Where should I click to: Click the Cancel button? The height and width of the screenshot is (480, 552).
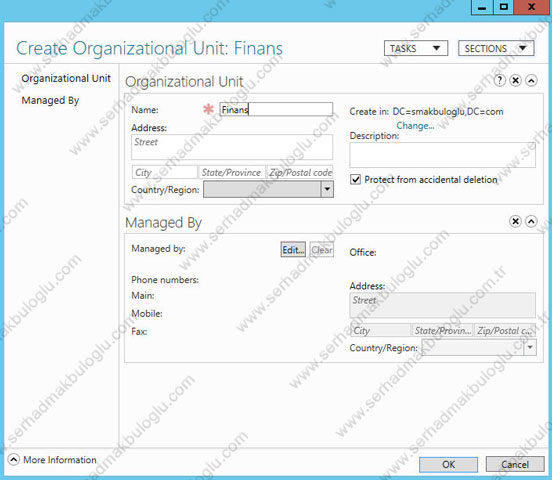tap(515, 465)
